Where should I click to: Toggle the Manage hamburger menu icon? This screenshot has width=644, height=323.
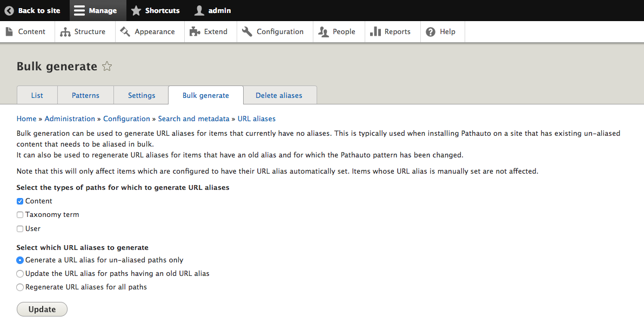point(79,10)
